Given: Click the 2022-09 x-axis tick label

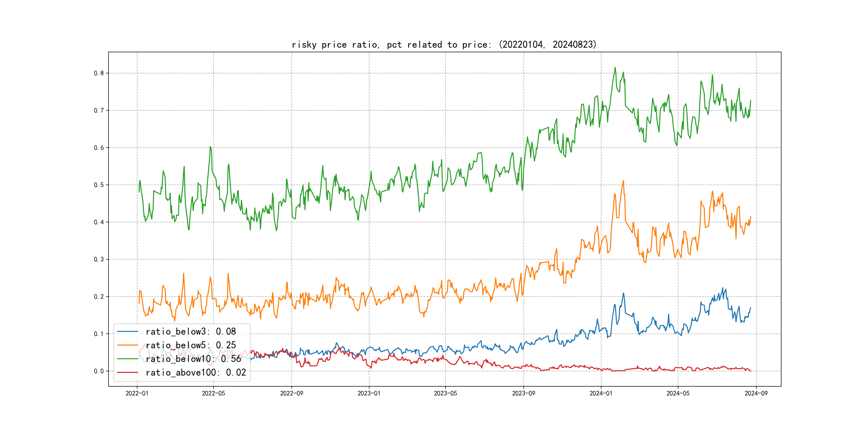Looking at the screenshot, I should [x=291, y=393].
